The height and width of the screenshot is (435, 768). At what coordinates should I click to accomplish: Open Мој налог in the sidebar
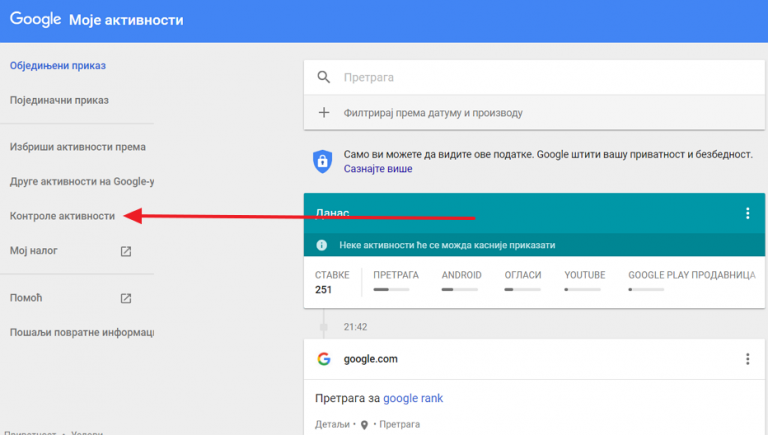coord(34,251)
